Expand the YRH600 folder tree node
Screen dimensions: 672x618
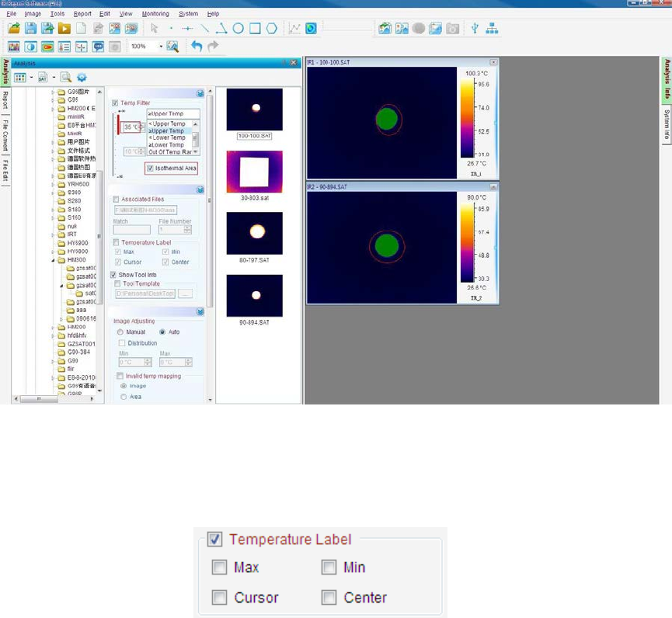(53, 184)
